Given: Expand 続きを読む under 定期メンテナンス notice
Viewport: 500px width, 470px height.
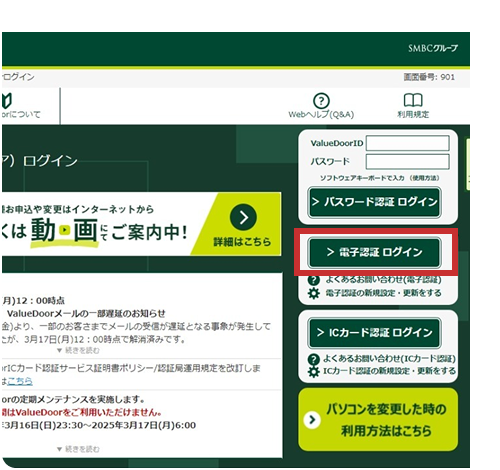Looking at the screenshot, I should [79, 449].
